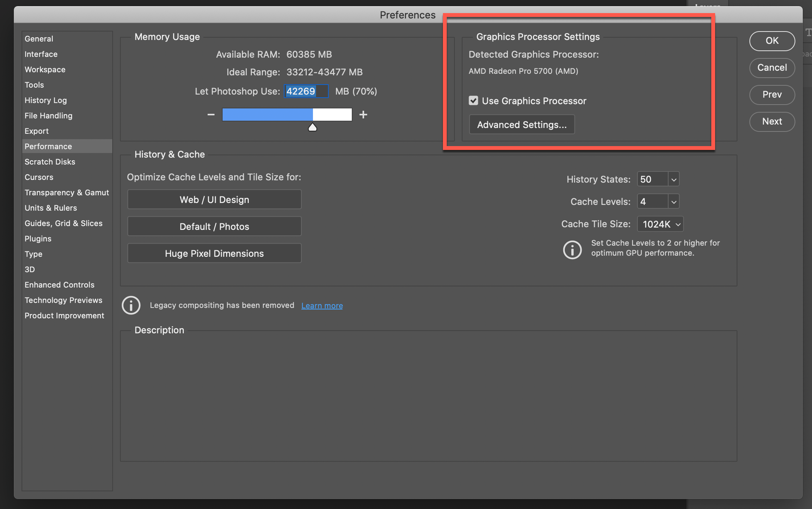Toggle the Use Graphics Processor checkbox
812x509 pixels.
pos(473,100)
